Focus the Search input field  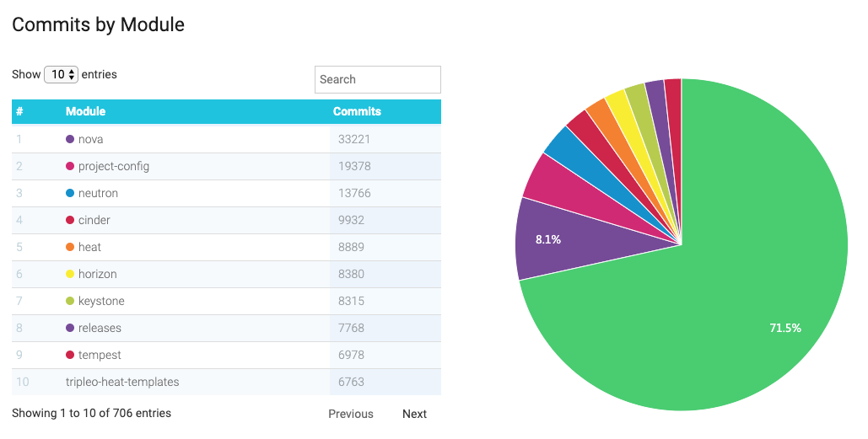[378, 79]
